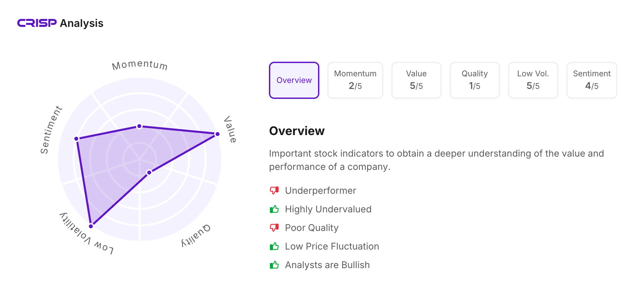Click the Analysts are Bullish text
Screen dimensions: 644x296
(x=327, y=265)
